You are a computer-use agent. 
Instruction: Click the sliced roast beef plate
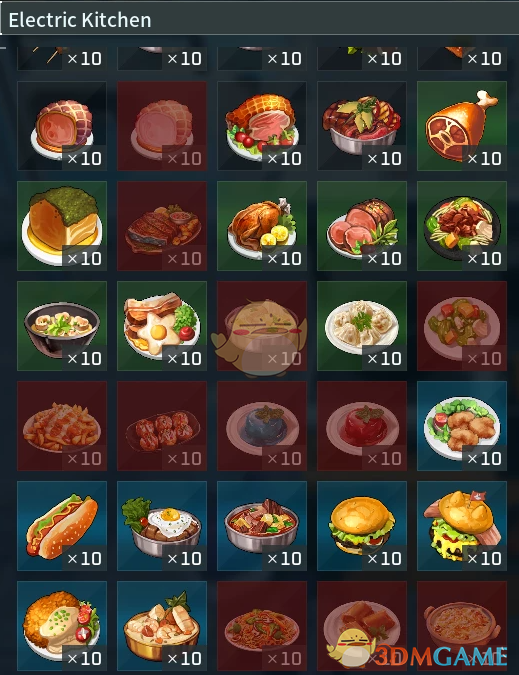coord(362,226)
